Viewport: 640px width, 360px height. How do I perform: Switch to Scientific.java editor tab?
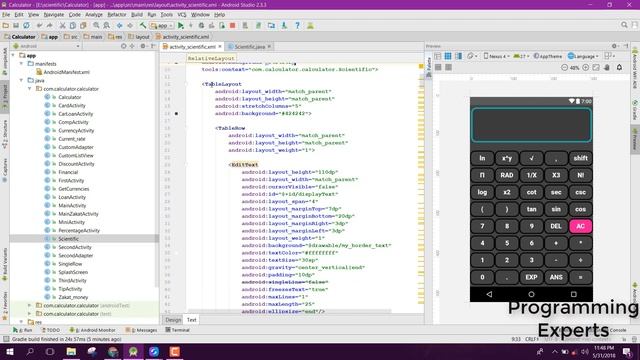pos(249,47)
